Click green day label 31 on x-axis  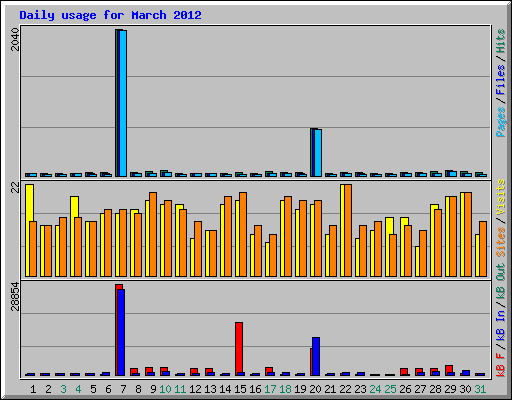480,389
